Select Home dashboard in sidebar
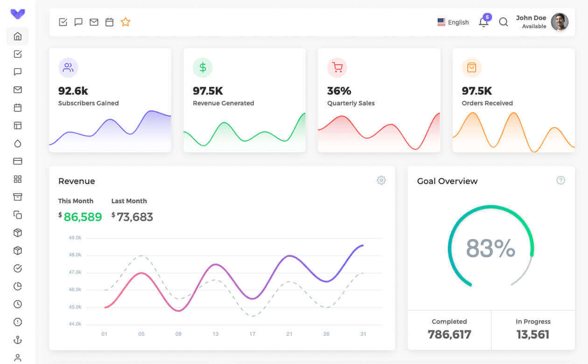 [x=18, y=36]
